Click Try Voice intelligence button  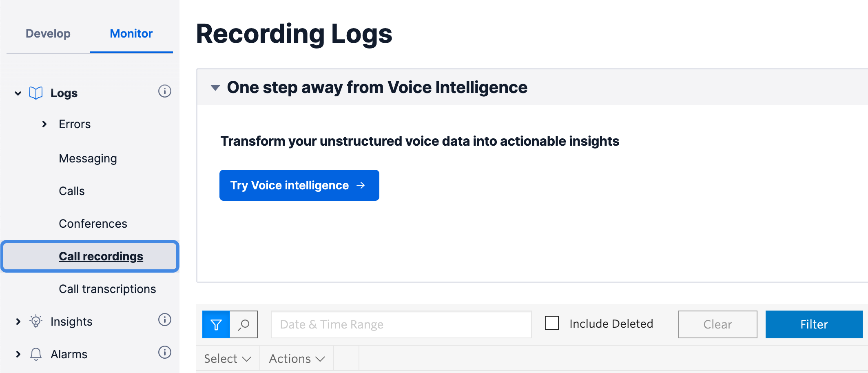pos(299,185)
